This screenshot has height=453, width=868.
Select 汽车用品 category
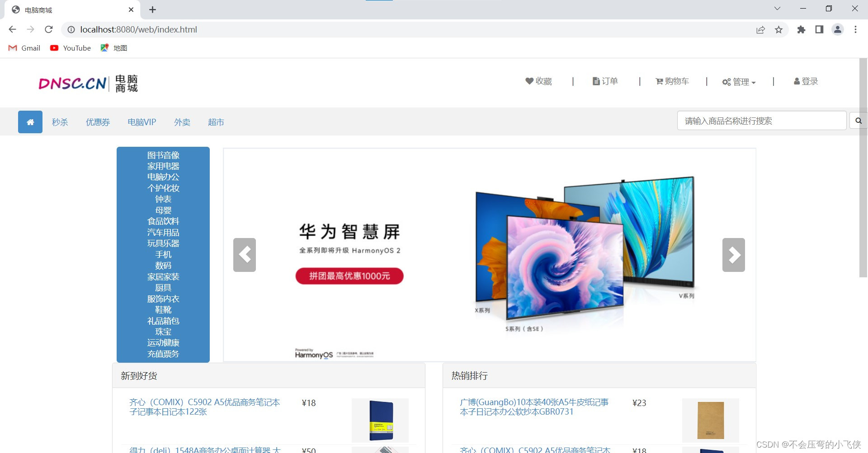tap(163, 233)
